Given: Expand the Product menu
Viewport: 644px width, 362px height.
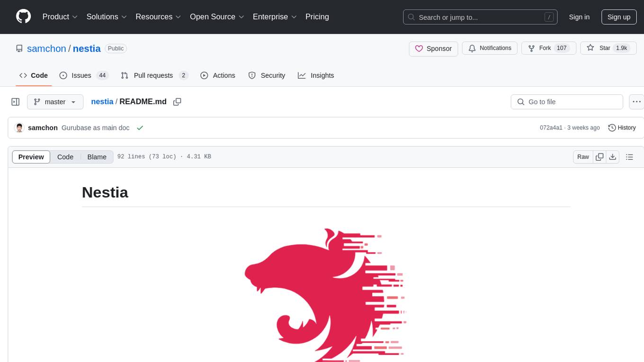Looking at the screenshot, I should [x=60, y=17].
